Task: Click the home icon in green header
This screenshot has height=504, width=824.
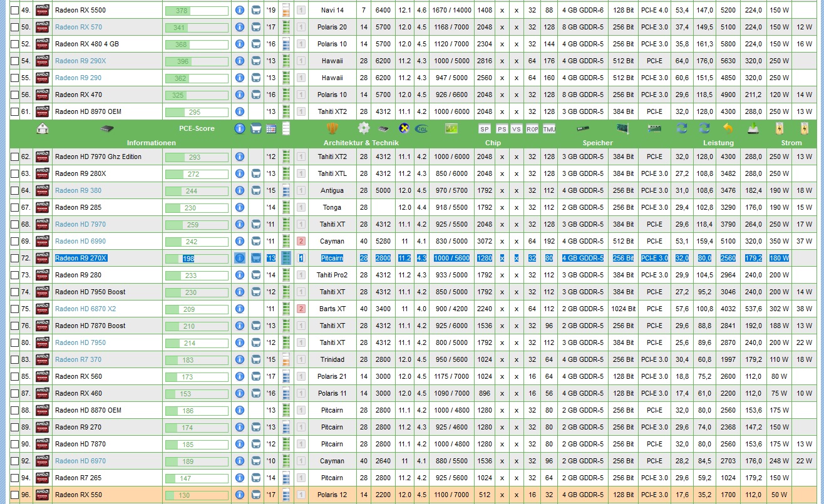Action: pyautogui.click(x=43, y=128)
